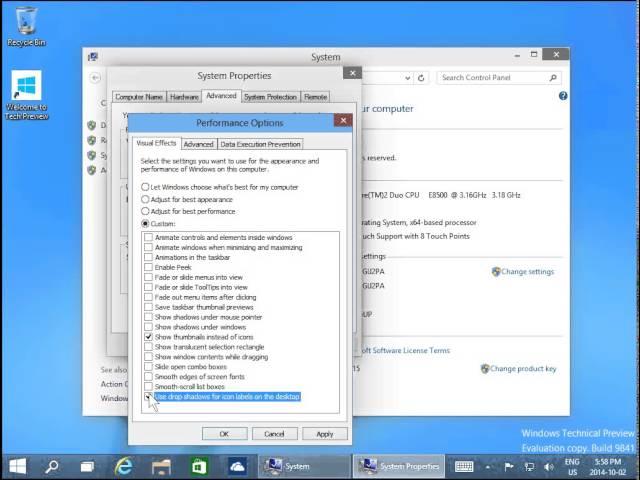Switch to System taskbar window button
The height and width of the screenshot is (480, 640).
coord(304,466)
